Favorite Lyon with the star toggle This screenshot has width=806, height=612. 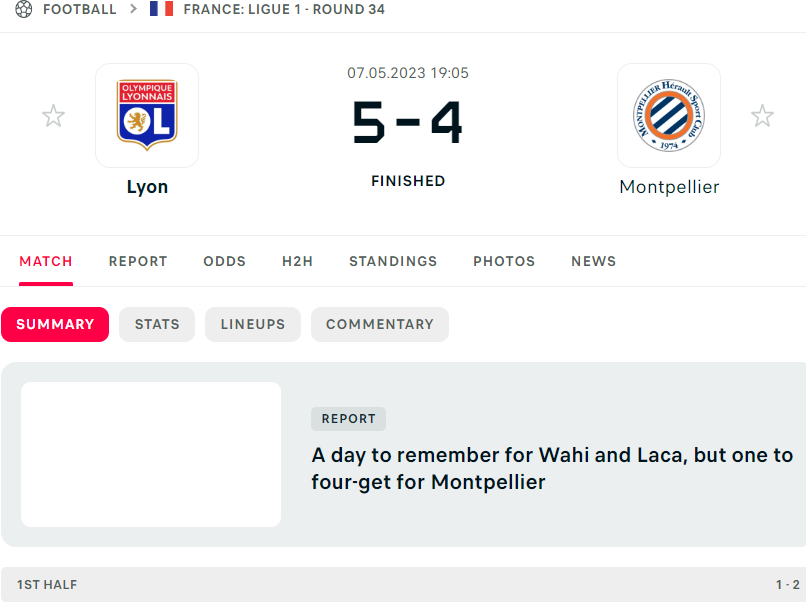[53, 117]
